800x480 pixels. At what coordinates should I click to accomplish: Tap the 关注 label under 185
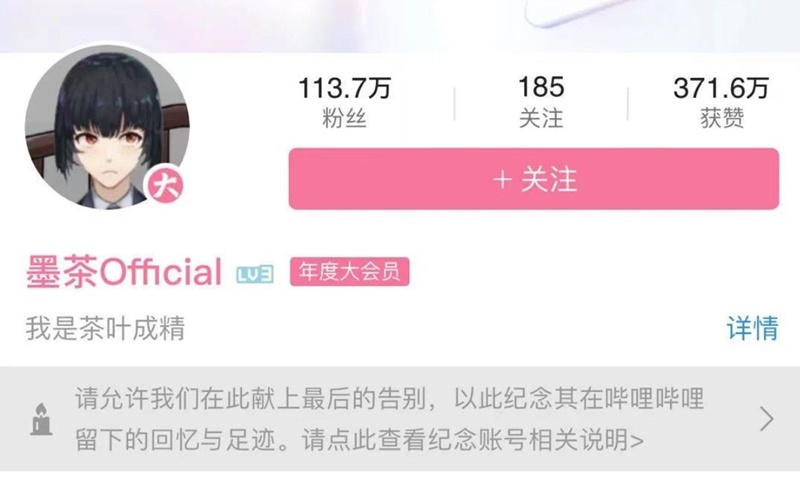point(541,118)
